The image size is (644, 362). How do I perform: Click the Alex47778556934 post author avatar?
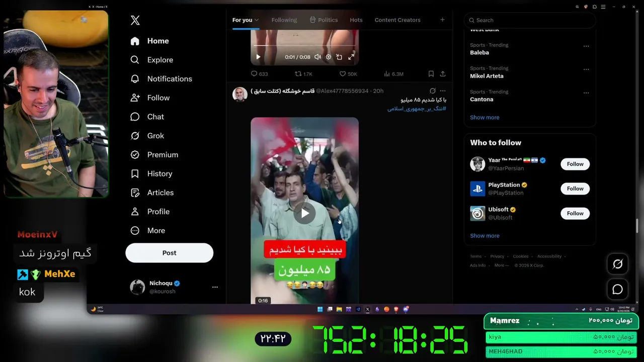(x=240, y=94)
